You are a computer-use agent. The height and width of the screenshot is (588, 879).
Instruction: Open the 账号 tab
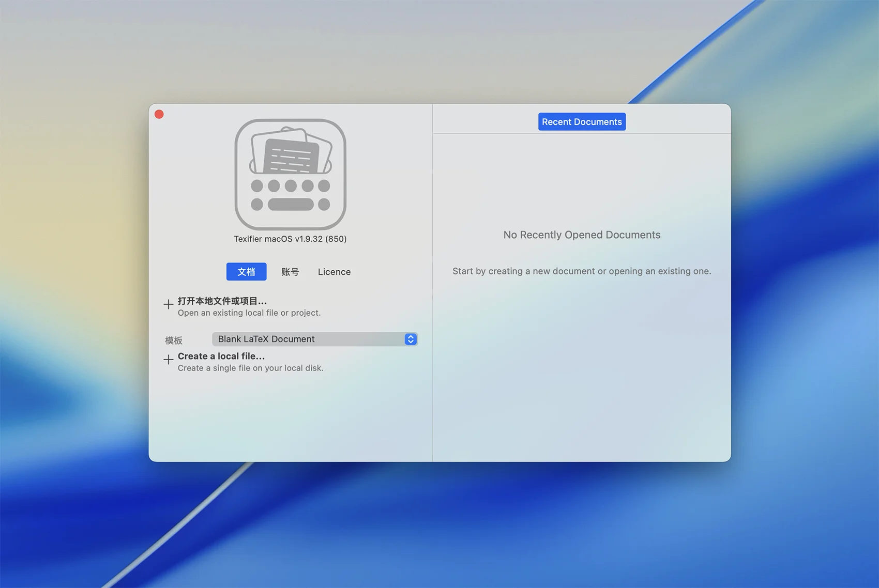point(290,272)
